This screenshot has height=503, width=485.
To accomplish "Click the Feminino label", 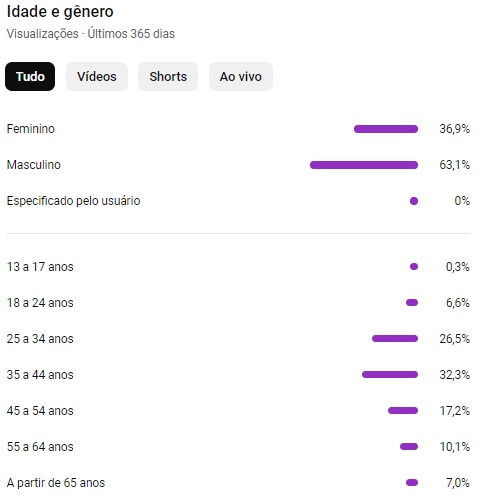I will [31, 129].
